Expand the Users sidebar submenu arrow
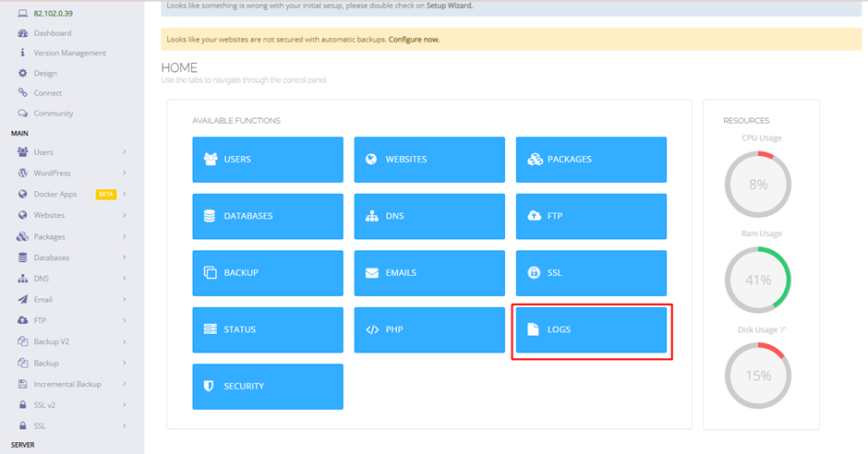 click(124, 151)
